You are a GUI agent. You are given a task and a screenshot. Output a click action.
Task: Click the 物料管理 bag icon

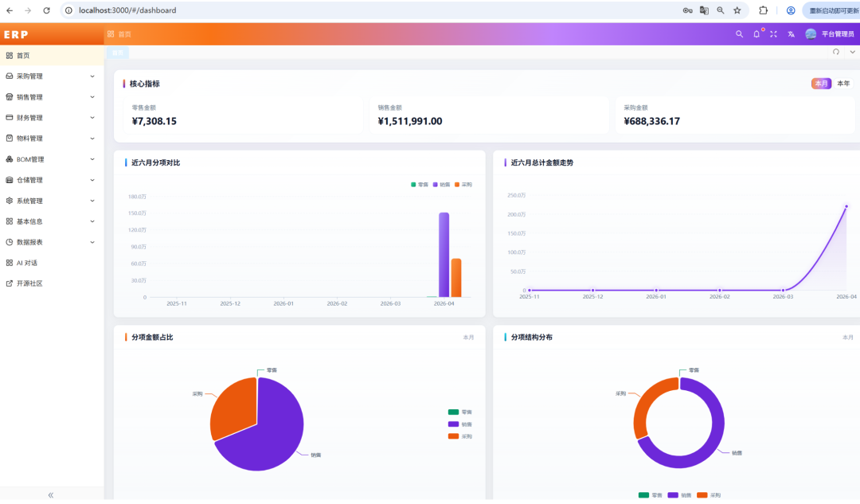pyautogui.click(x=10, y=139)
